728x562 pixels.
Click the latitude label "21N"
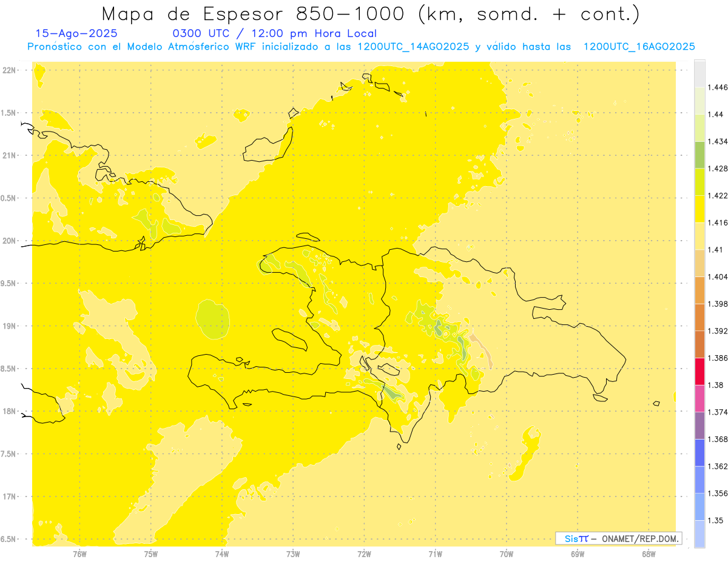click(x=10, y=155)
